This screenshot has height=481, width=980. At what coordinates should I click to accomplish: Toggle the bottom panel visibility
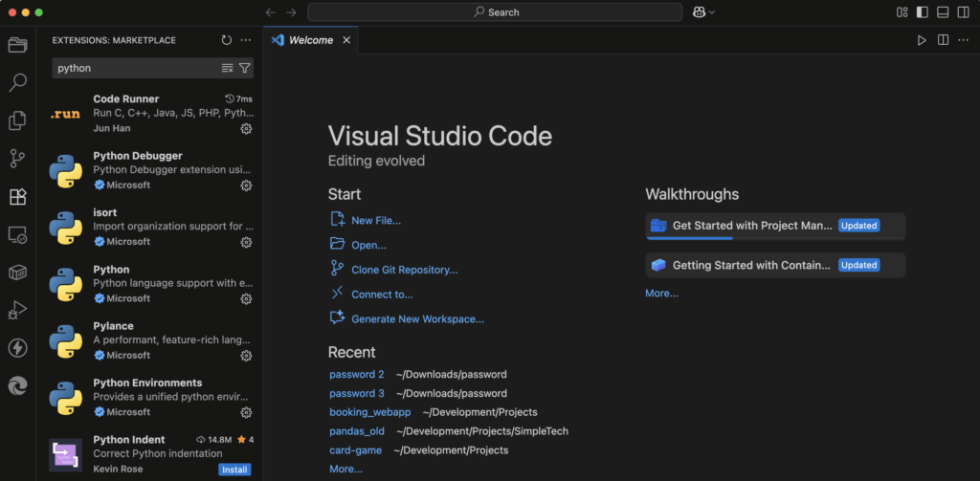[x=943, y=12]
